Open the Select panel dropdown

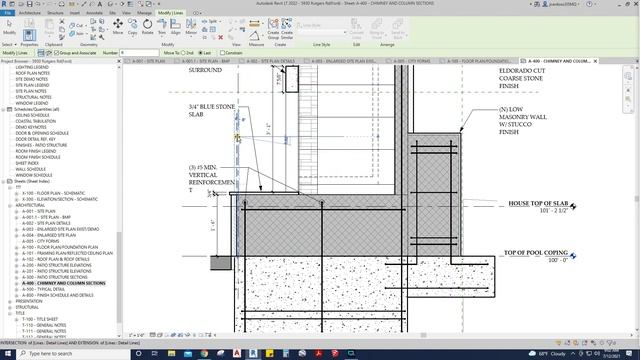tap(9, 44)
